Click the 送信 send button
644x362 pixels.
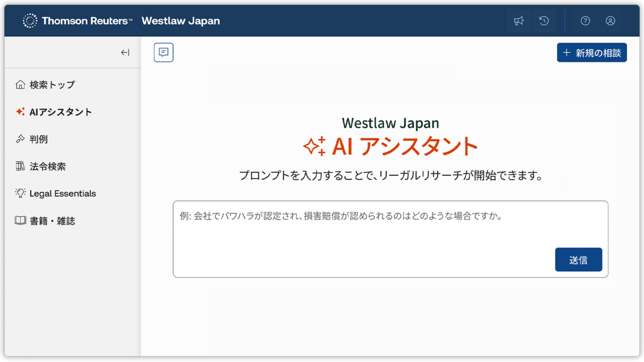pos(579,260)
